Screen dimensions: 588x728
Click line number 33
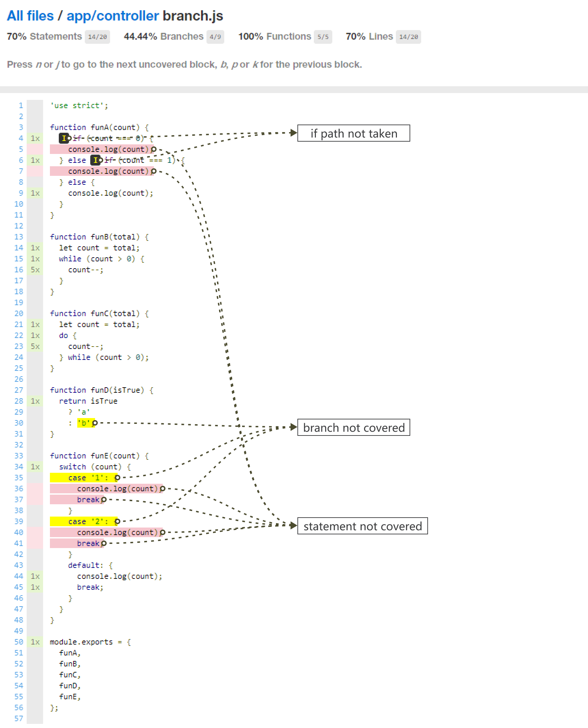pos(19,456)
